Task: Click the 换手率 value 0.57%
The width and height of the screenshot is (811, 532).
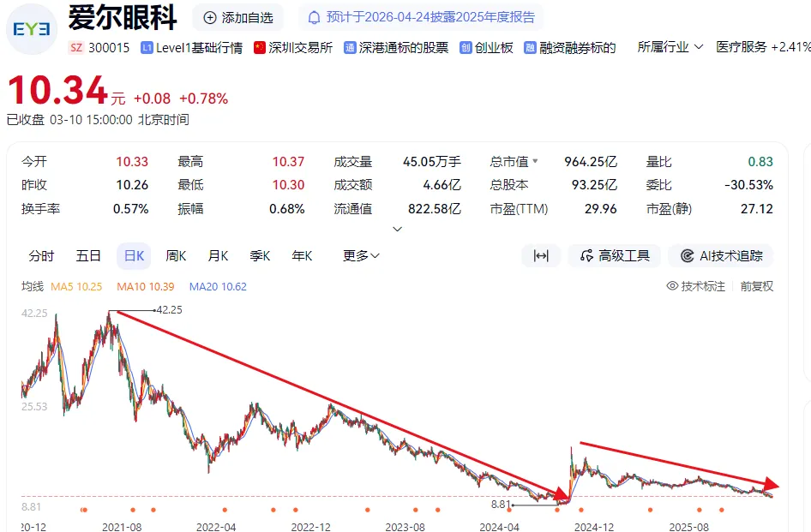Action: point(131,209)
